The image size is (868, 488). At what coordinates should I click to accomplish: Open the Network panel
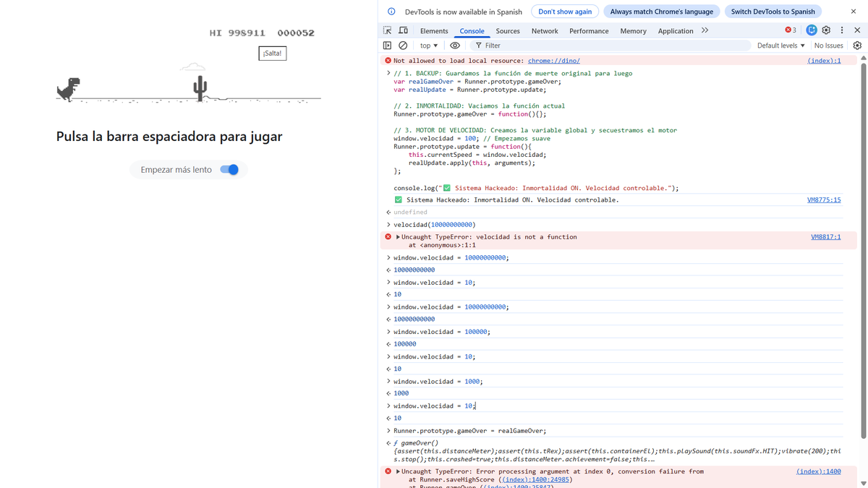point(545,31)
